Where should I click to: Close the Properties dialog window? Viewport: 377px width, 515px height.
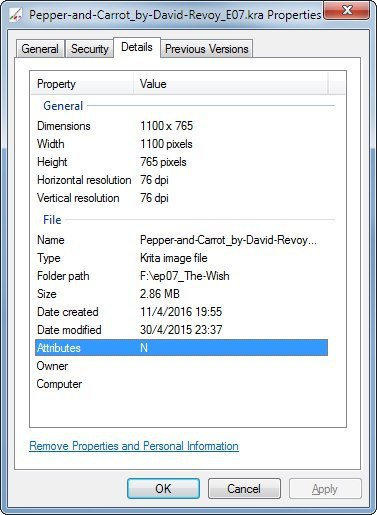[347, 11]
